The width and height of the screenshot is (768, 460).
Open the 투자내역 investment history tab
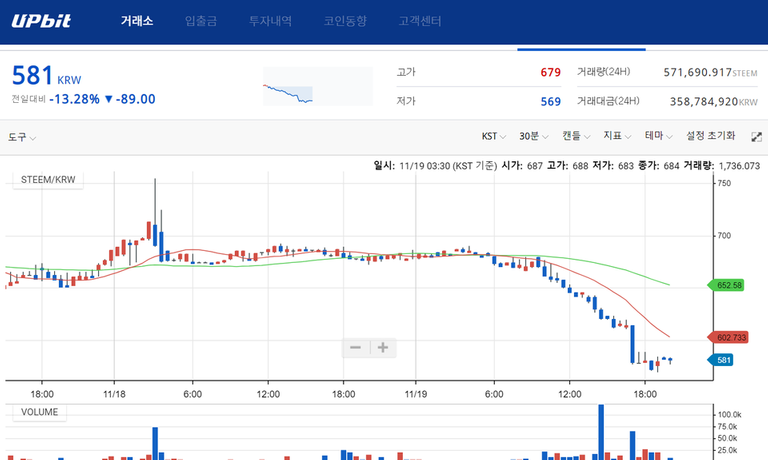coord(272,21)
